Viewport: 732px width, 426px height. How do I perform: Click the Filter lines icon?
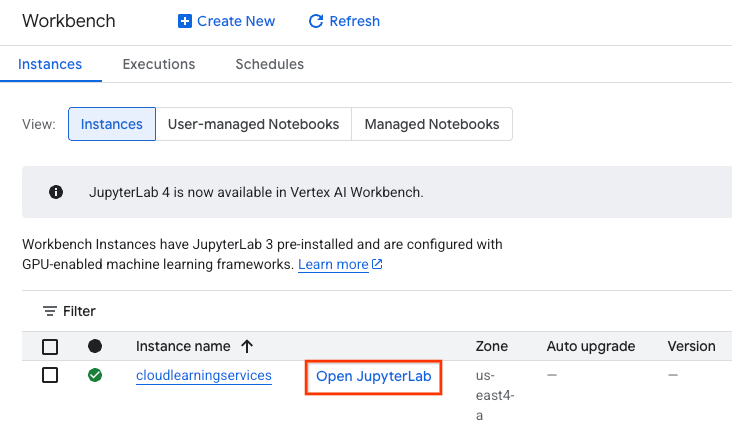(x=50, y=311)
